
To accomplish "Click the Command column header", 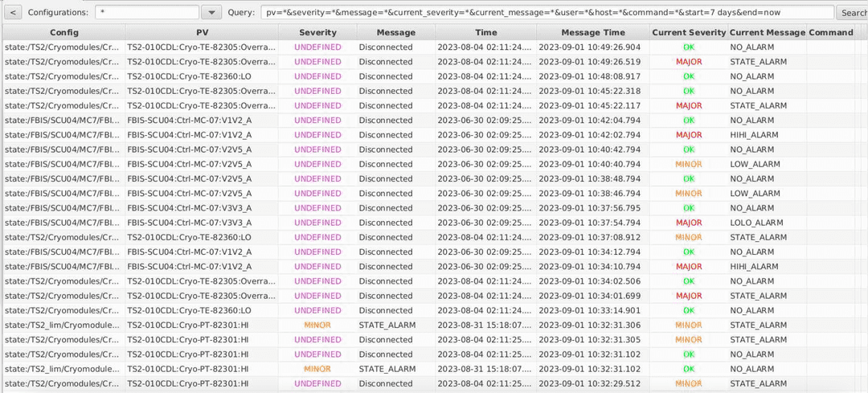I will click(x=830, y=32).
